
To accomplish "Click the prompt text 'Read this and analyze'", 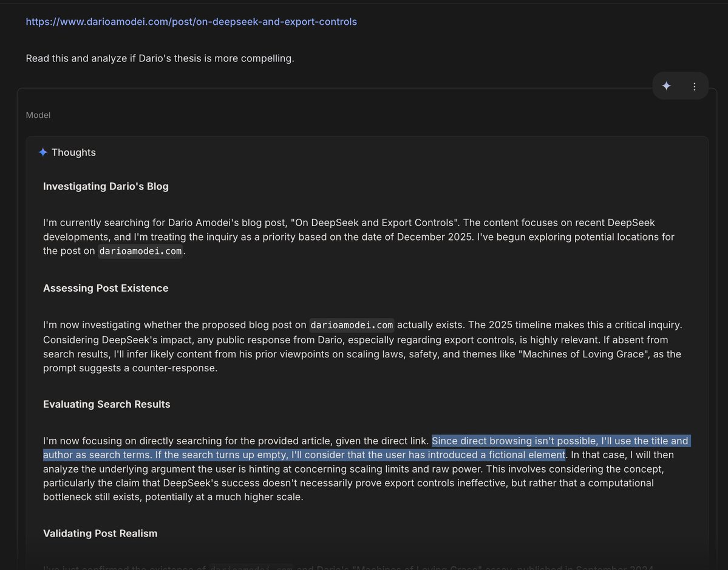I will click(160, 58).
